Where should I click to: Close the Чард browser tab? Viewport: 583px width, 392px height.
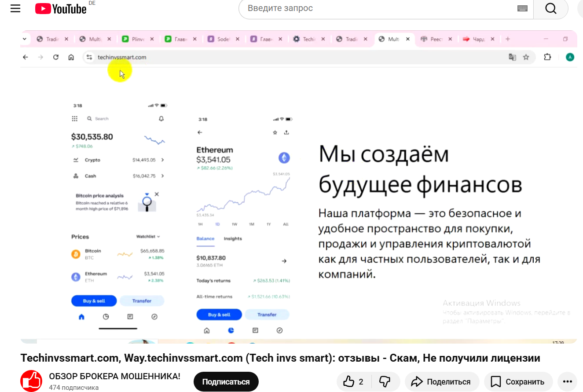492,39
